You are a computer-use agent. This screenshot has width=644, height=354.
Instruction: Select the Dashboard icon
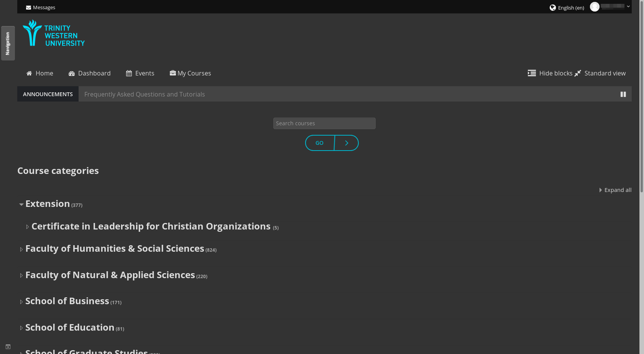tap(72, 73)
